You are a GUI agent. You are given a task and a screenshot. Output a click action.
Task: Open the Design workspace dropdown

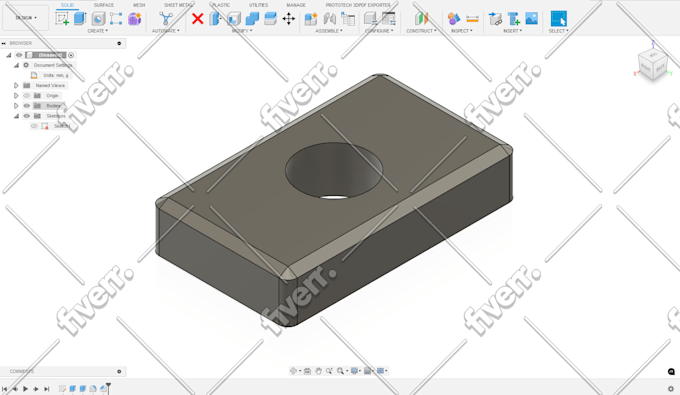click(26, 18)
